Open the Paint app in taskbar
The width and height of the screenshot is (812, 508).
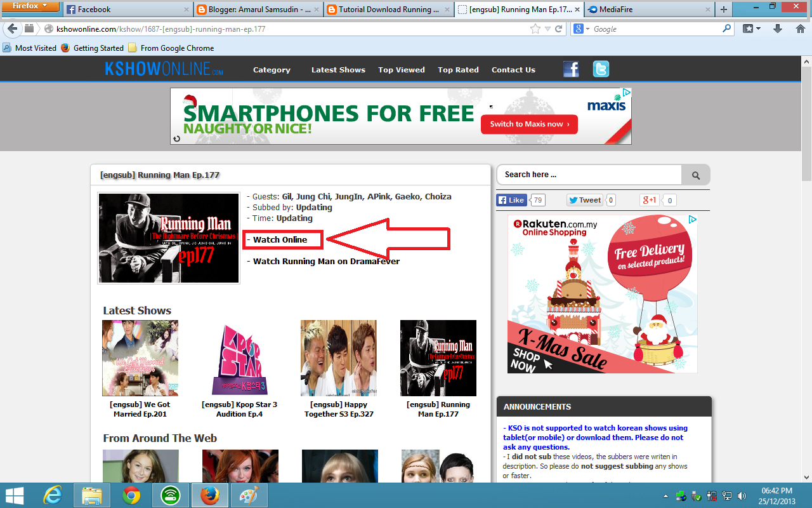249,495
